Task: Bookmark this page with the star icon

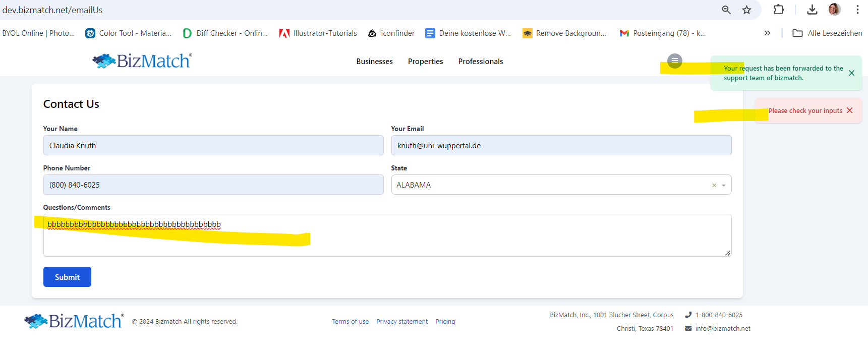Action: coord(747,10)
